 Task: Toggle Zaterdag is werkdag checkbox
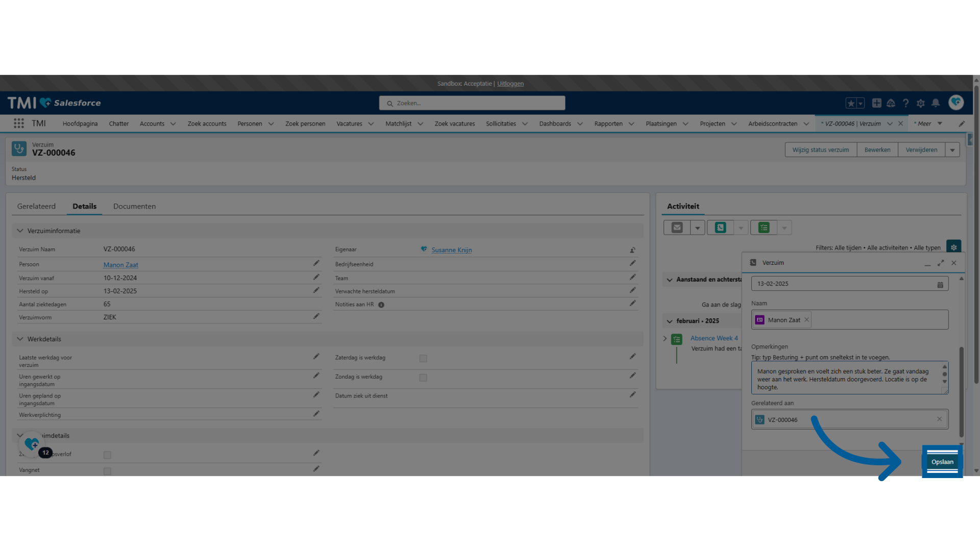423,359
